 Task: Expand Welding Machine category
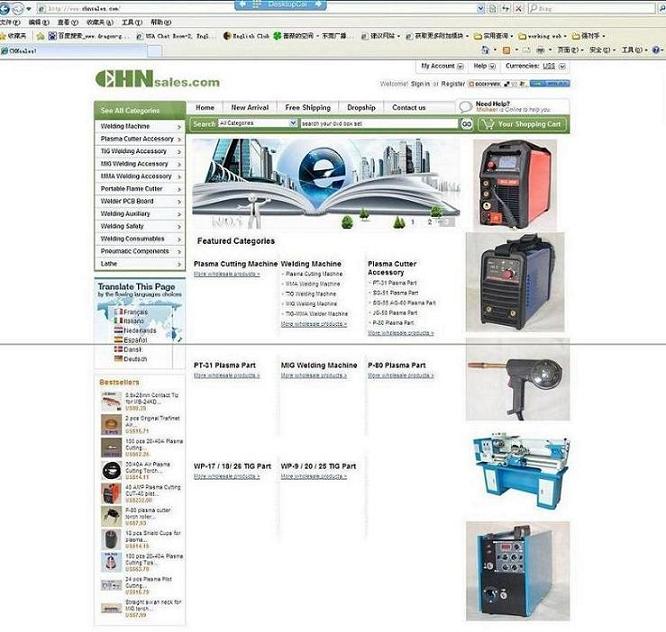(140, 127)
